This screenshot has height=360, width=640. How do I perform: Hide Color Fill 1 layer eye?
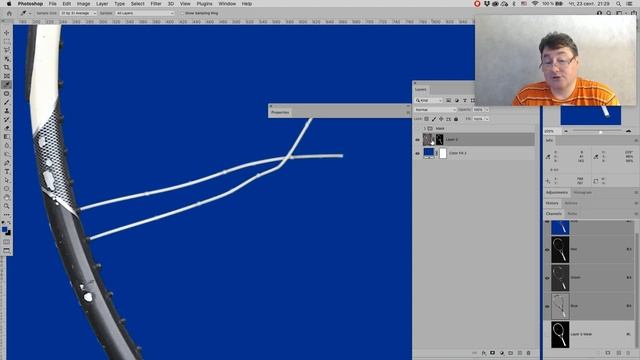(x=417, y=153)
